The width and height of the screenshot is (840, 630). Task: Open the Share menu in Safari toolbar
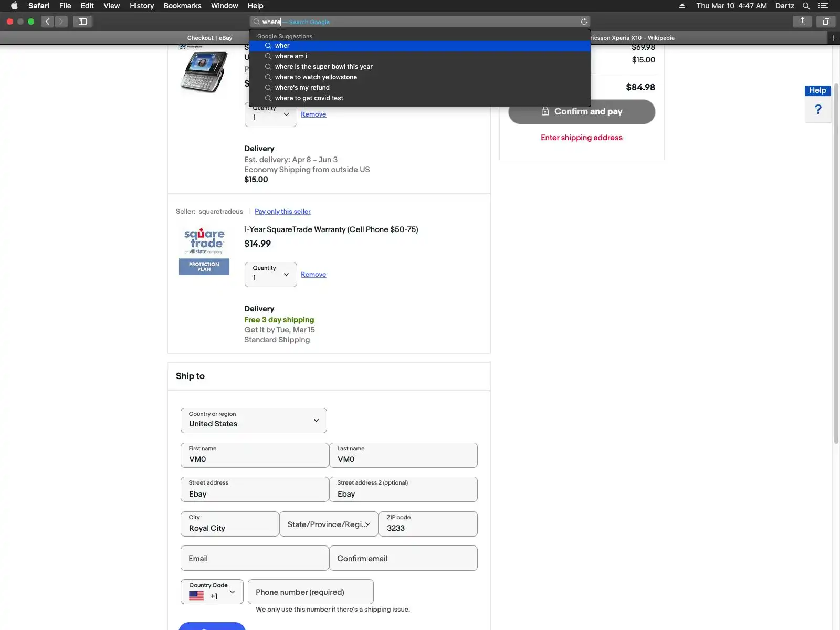click(x=802, y=22)
